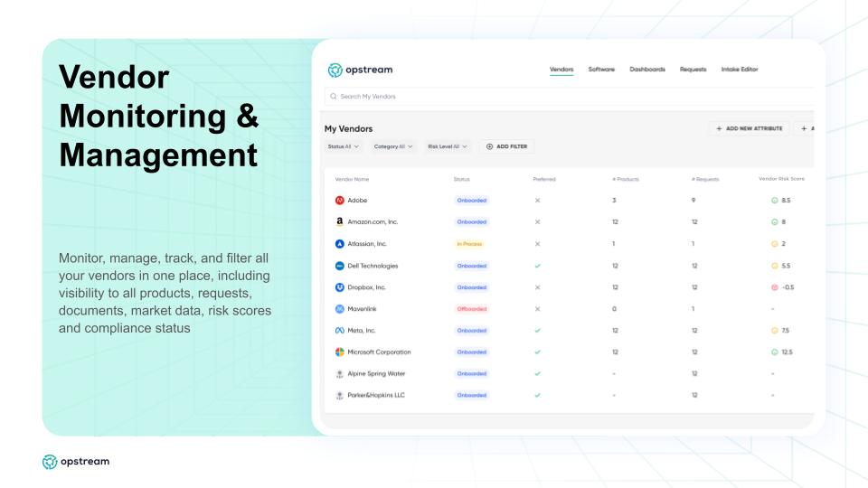Viewport: 868px width, 488px height.
Task: Click the green risk icon for Microsoft Corporation
Action: (x=775, y=352)
